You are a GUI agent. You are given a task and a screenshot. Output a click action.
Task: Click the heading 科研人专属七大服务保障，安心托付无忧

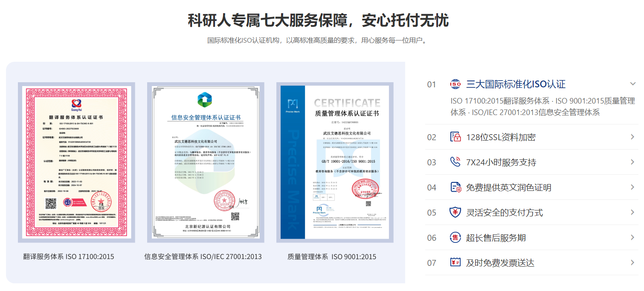(318, 20)
